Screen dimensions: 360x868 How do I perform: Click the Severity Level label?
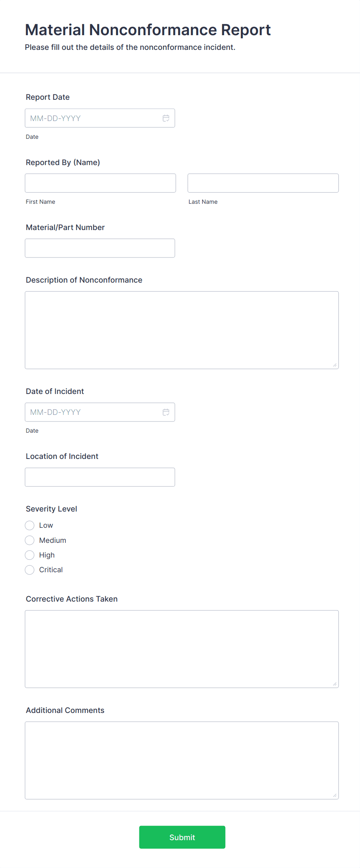pos(51,509)
